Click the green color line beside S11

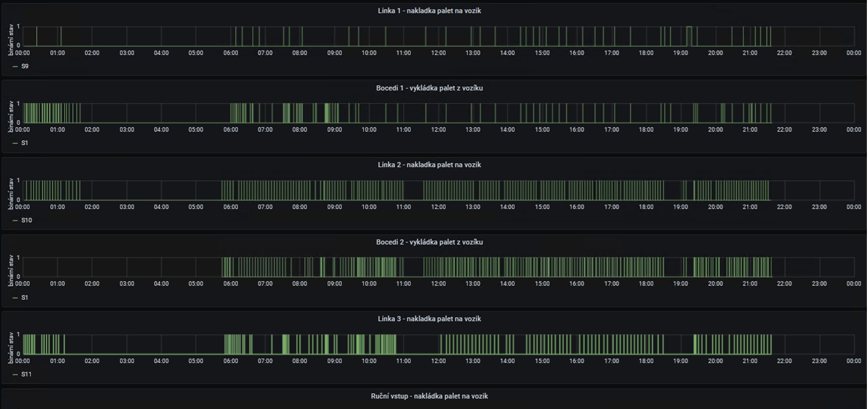click(15, 374)
